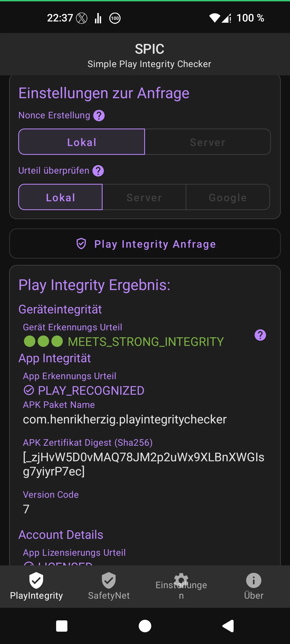Tap the PLAY_RECOGNIZED app verdict
Screen dimensions: 290x644
pyautogui.click(x=91, y=391)
